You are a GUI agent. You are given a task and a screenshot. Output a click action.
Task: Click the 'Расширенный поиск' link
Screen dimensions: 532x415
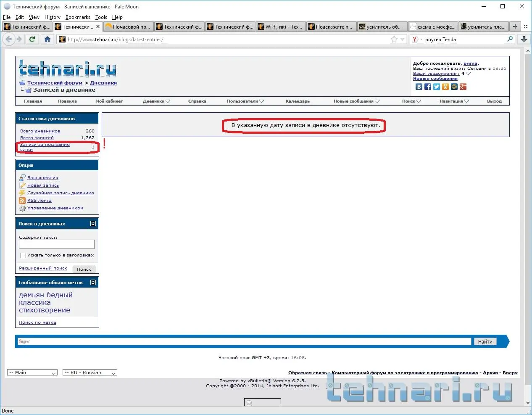(x=43, y=268)
